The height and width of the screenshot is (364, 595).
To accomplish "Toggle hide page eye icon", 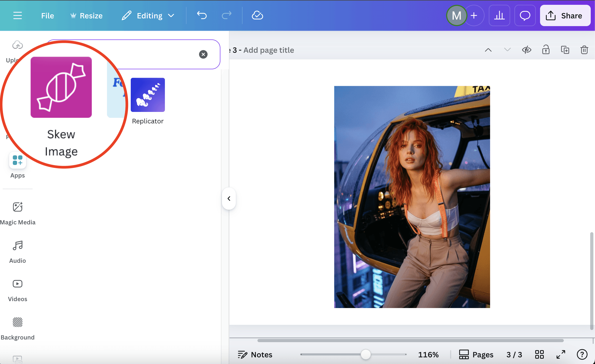I will click(526, 50).
